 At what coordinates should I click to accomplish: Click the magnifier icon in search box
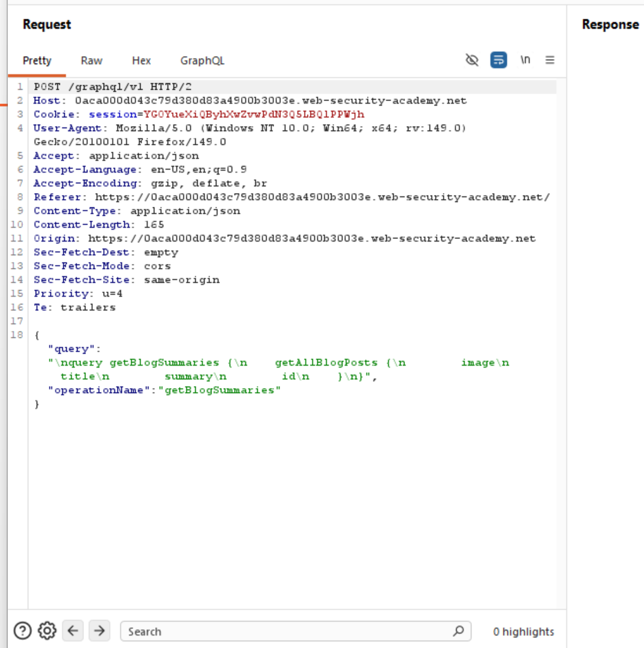pos(458,631)
